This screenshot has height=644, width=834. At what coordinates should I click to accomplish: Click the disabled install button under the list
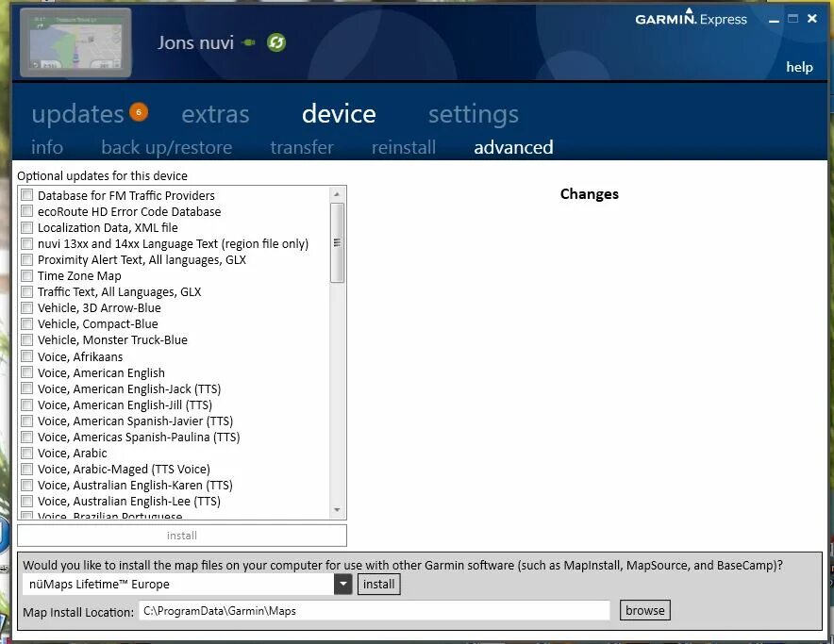click(182, 536)
